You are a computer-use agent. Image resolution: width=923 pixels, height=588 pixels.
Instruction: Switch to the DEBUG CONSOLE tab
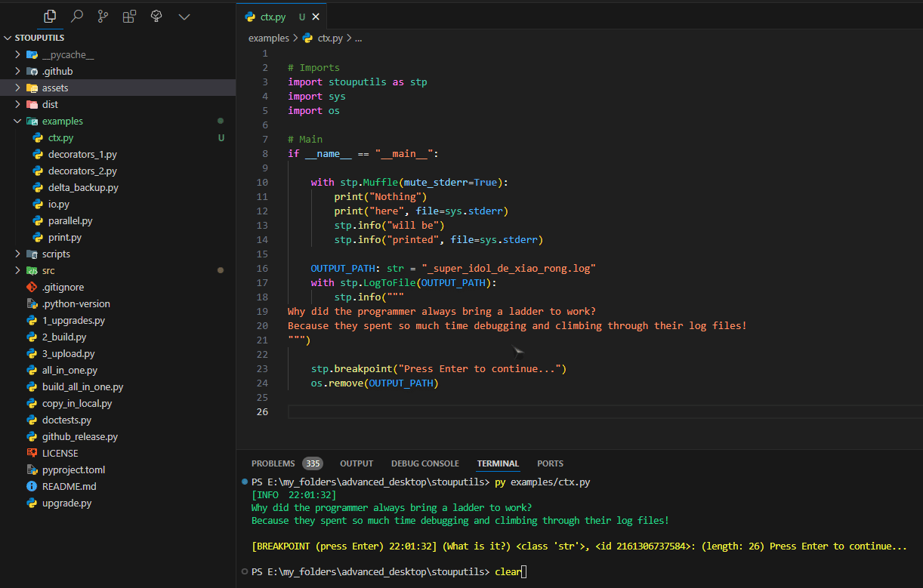tap(424, 463)
